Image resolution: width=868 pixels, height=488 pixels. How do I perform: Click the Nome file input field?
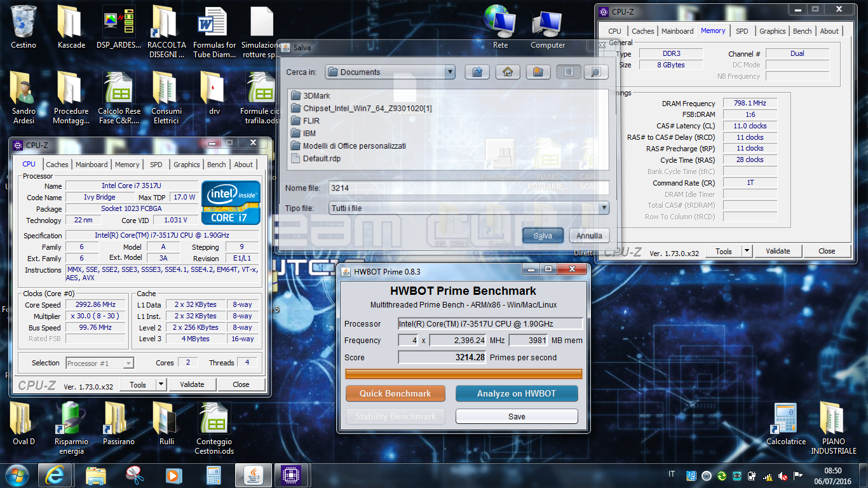(469, 188)
